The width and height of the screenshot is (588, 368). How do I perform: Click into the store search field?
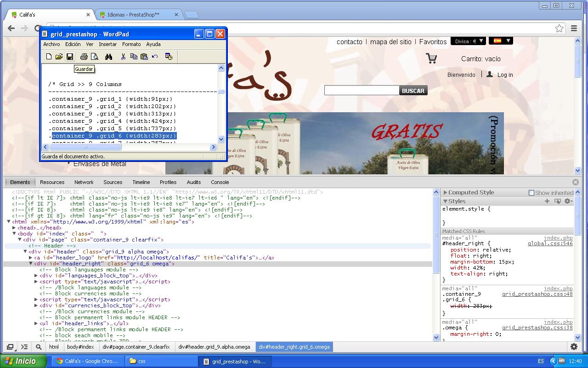pyautogui.click(x=362, y=91)
